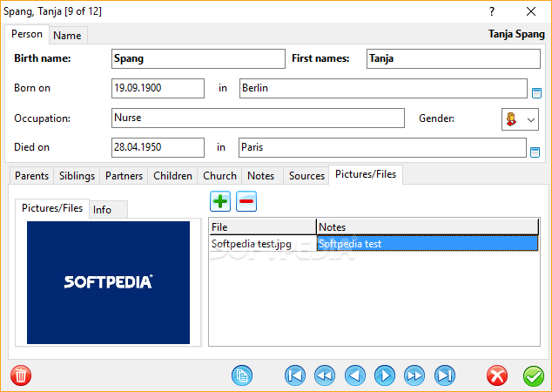Click the death place field Paris
The height and width of the screenshot is (392, 552).
click(x=382, y=147)
